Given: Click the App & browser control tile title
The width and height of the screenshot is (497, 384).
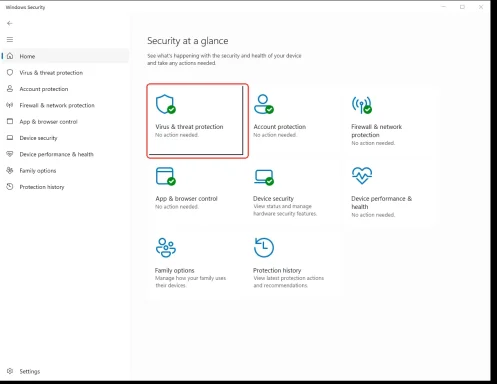Looking at the screenshot, I should tap(186, 199).
